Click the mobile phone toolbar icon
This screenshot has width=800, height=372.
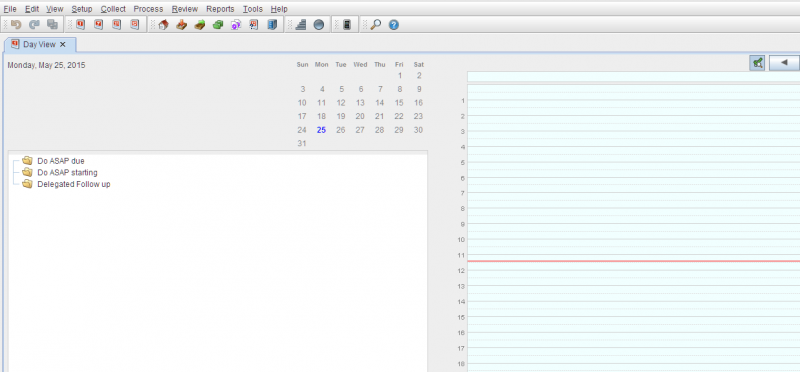click(x=347, y=24)
